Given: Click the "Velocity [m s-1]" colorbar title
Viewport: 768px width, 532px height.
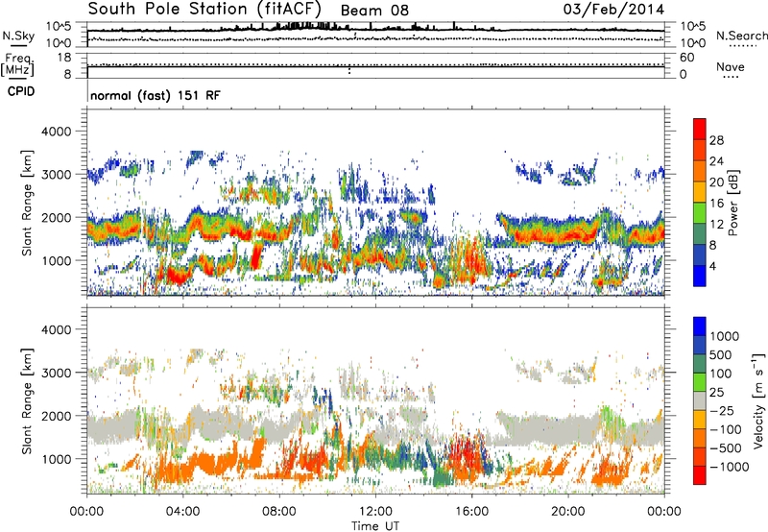Looking at the screenshot, I should click(758, 400).
